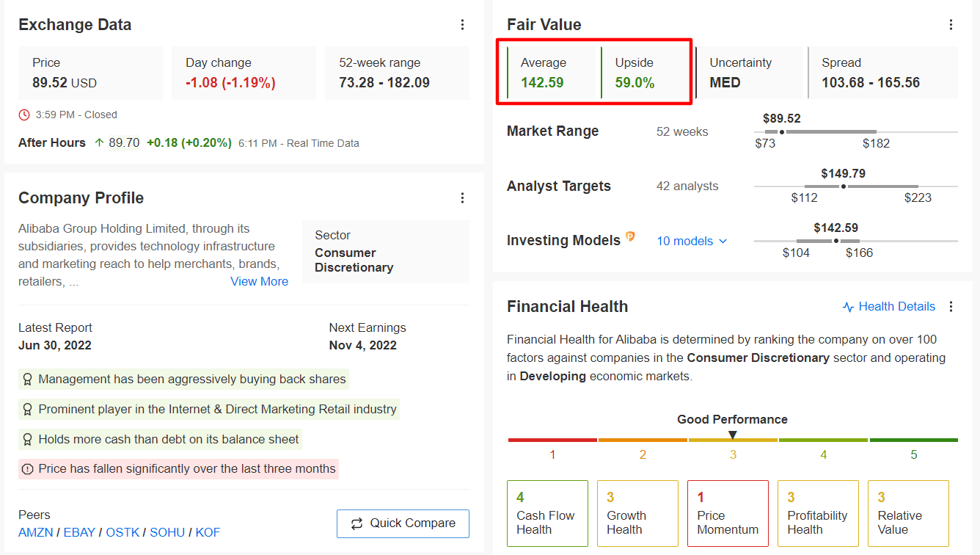
Task: Click View More in the company description
Action: (x=260, y=281)
